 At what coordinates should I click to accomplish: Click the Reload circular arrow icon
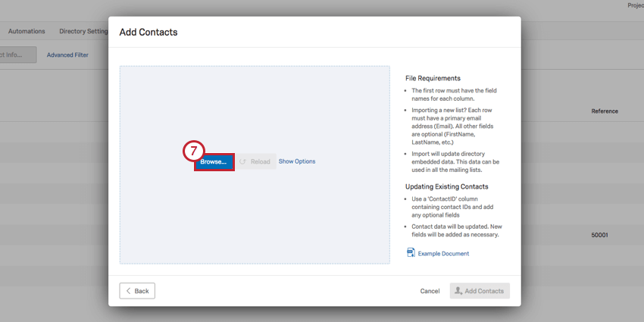click(x=242, y=162)
